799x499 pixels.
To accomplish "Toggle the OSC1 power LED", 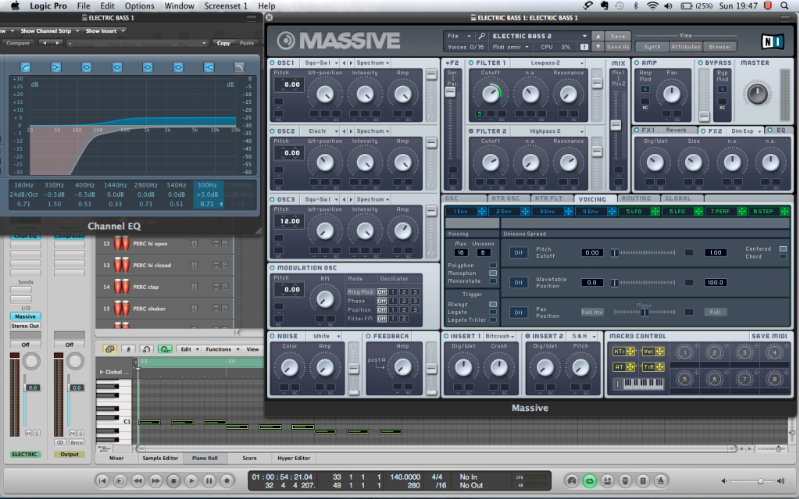I will coord(273,63).
